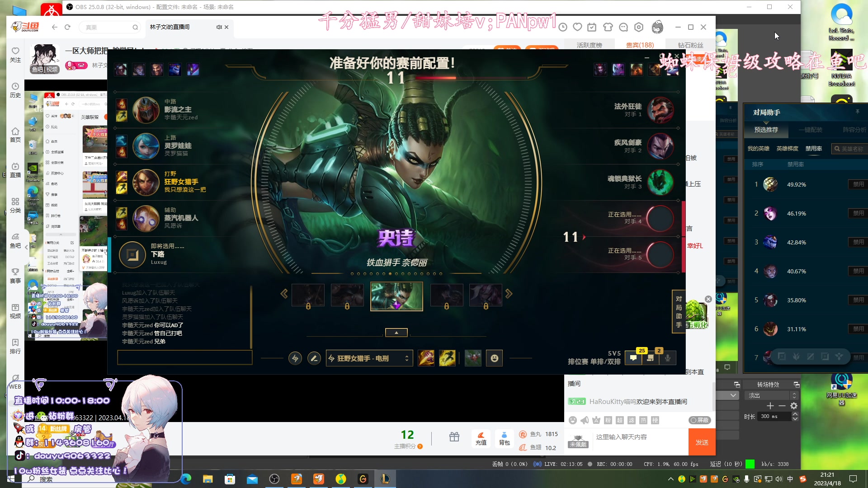Toggle the 屏蔽 switch in Douyu chat

(699, 420)
